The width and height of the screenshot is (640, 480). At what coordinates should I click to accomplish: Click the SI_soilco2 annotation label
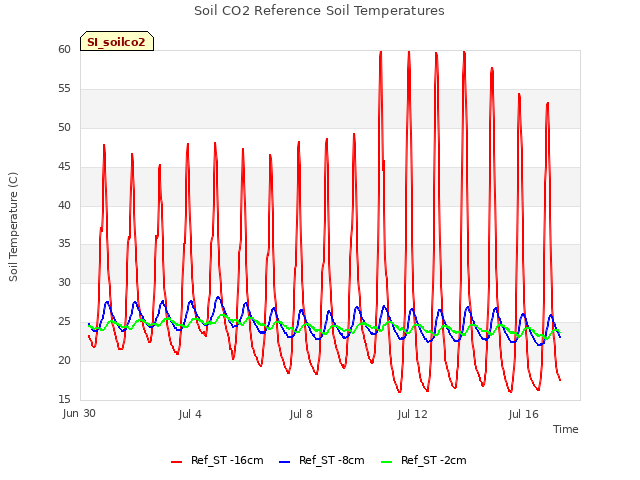(117, 41)
